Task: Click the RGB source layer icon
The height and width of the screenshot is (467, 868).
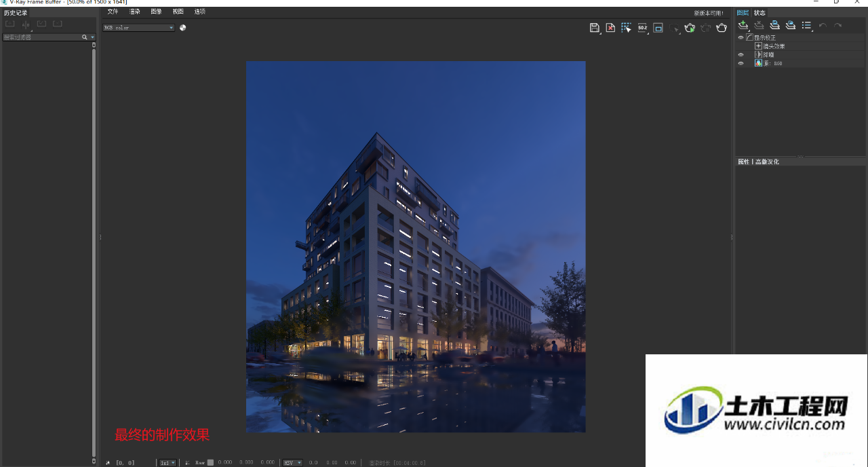Action: (x=759, y=63)
